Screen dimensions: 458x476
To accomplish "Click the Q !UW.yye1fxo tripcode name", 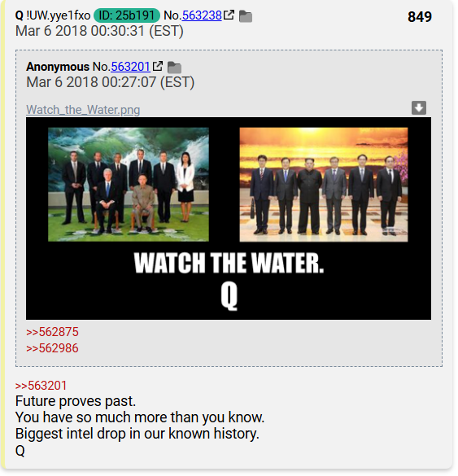I will (53, 15).
